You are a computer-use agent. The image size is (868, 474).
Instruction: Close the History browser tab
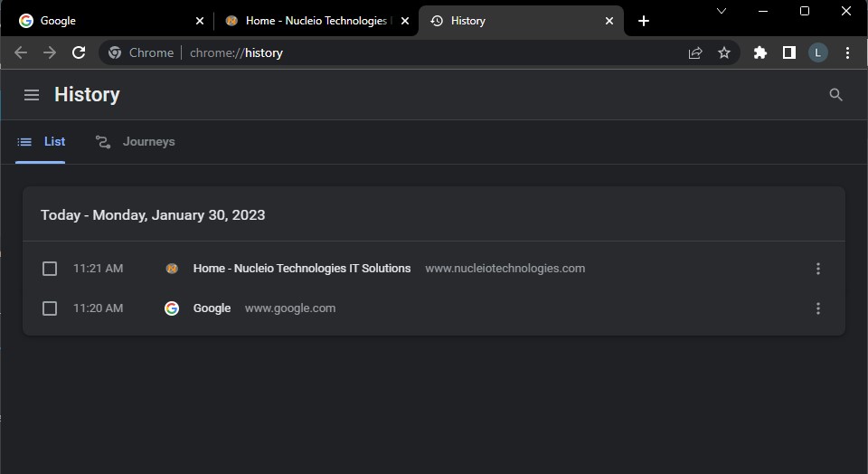[x=609, y=21]
